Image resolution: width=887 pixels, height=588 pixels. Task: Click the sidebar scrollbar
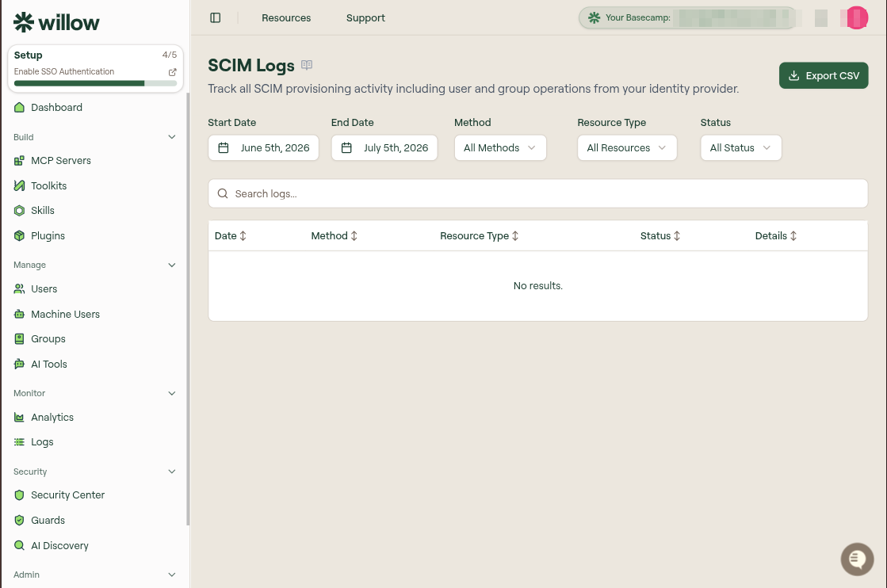(x=188, y=309)
